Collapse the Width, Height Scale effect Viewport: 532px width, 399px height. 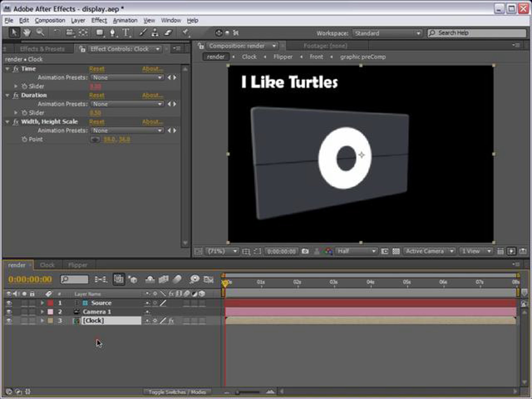point(8,122)
